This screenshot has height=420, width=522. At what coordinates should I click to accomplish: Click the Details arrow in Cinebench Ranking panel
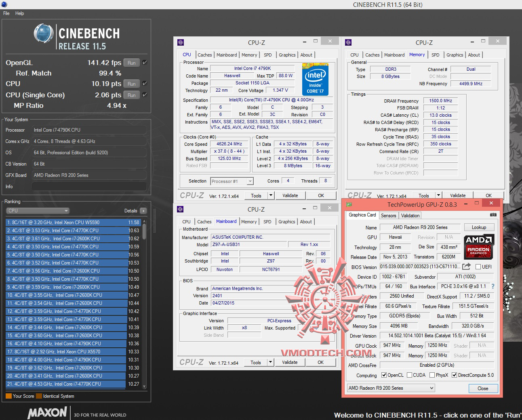click(x=143, y=211)
